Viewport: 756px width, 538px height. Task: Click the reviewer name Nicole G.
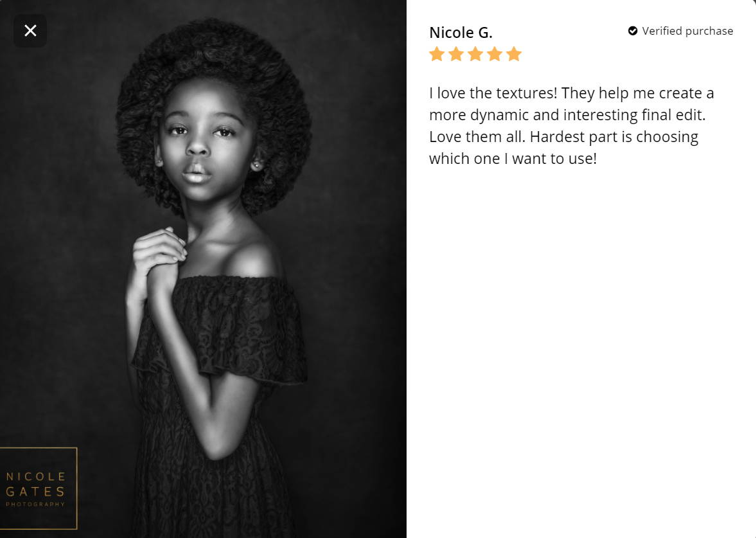pyautogui.click(x=461, y=32)
